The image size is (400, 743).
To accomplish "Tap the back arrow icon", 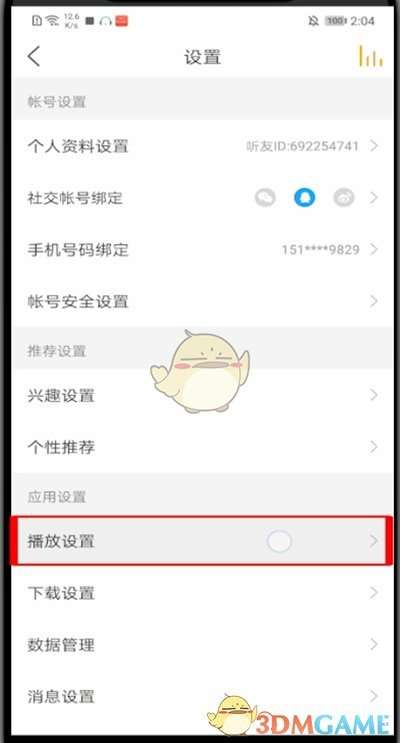I will point(34,57).
